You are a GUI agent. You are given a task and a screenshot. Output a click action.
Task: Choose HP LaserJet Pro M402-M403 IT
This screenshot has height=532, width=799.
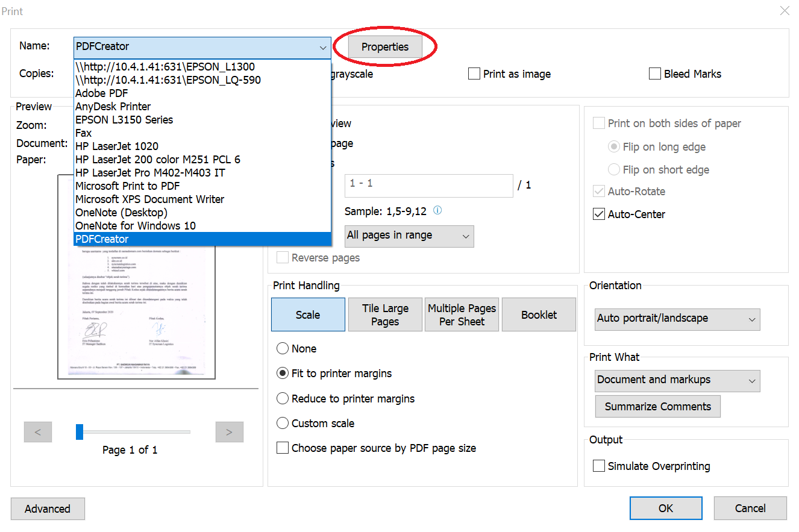(202, 173)
